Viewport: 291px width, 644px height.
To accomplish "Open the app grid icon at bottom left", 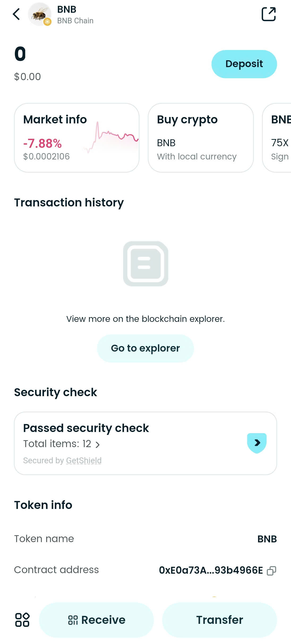I will click(23, 620).
